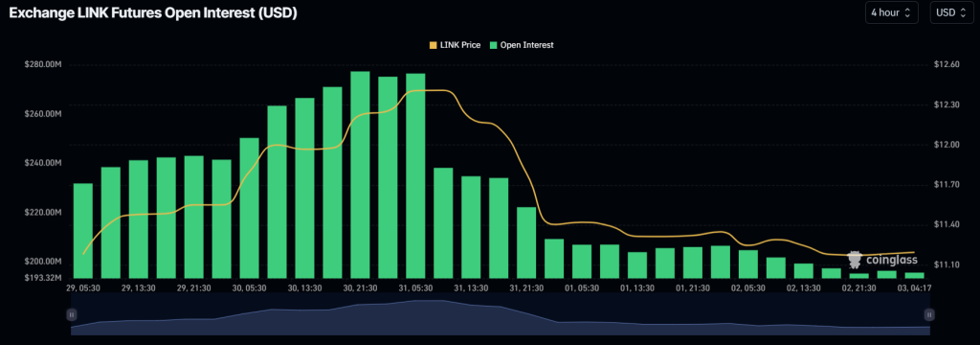The width and height of the screenshot is (980, 345).
Task: Open the 4 hour interval dropdown
Action: tap(891, 12)
